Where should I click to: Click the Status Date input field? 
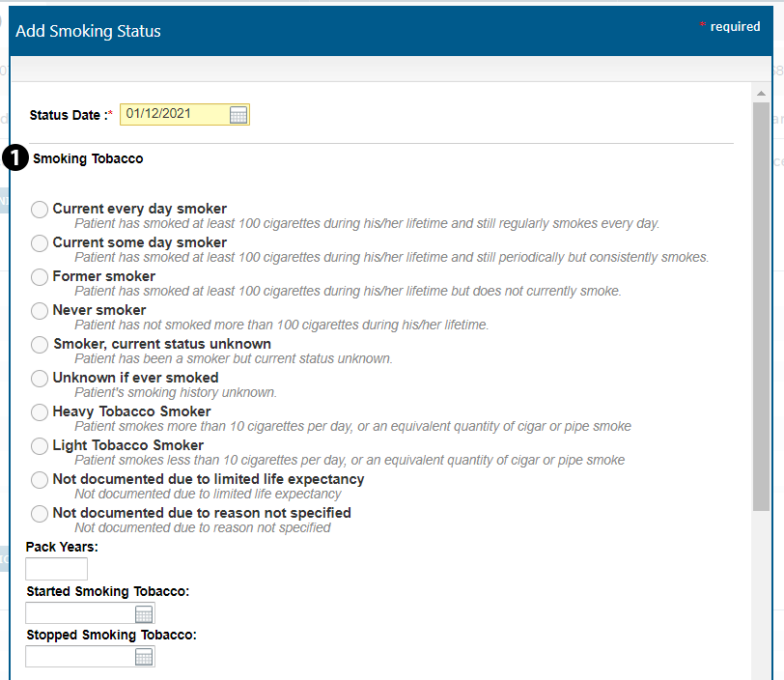tap(174, 115)
